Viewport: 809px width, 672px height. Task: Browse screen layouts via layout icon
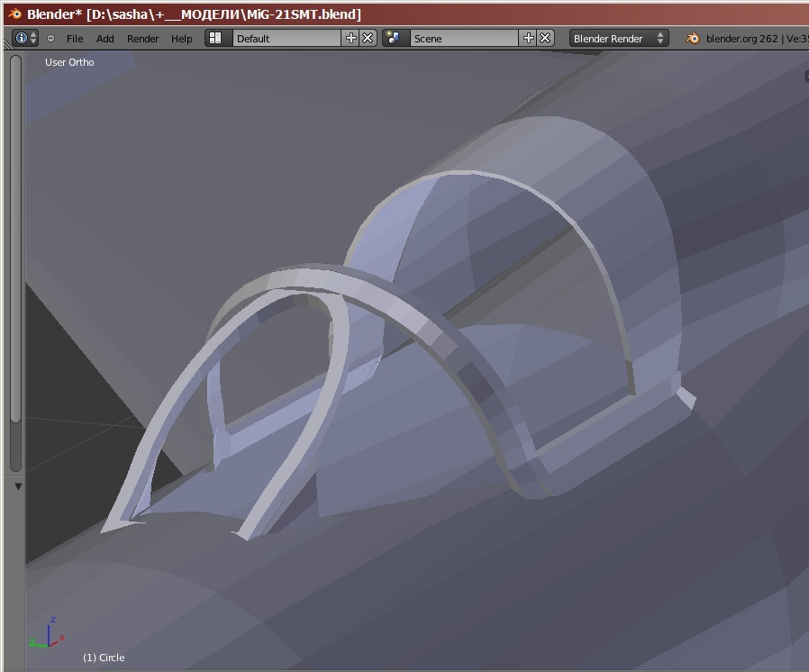click(216, 38)
